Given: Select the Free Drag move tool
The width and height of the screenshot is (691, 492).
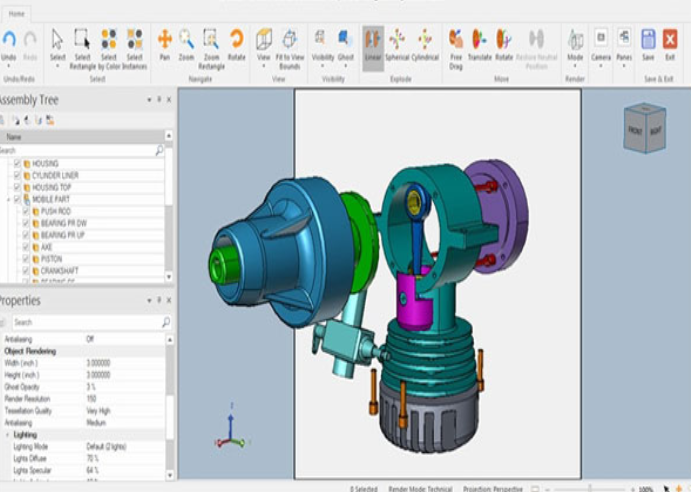Looking at the screenshot, I should (456, 42).
